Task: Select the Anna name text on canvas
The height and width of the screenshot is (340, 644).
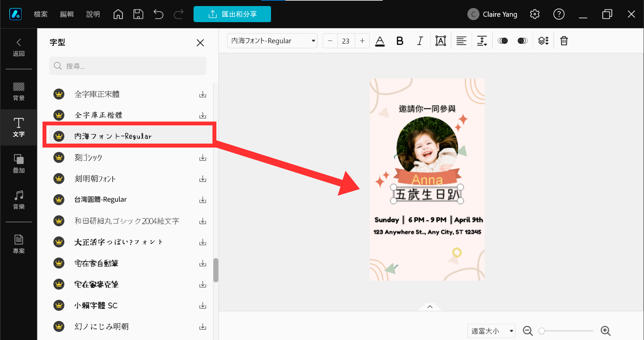Action: tap(427, 180)
